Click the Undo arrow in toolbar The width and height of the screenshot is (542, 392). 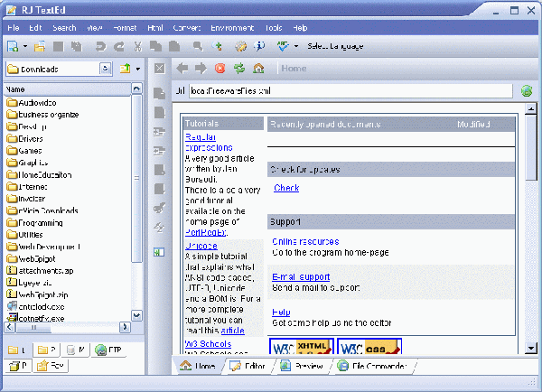pyautogui.click(x=99, y=45)
